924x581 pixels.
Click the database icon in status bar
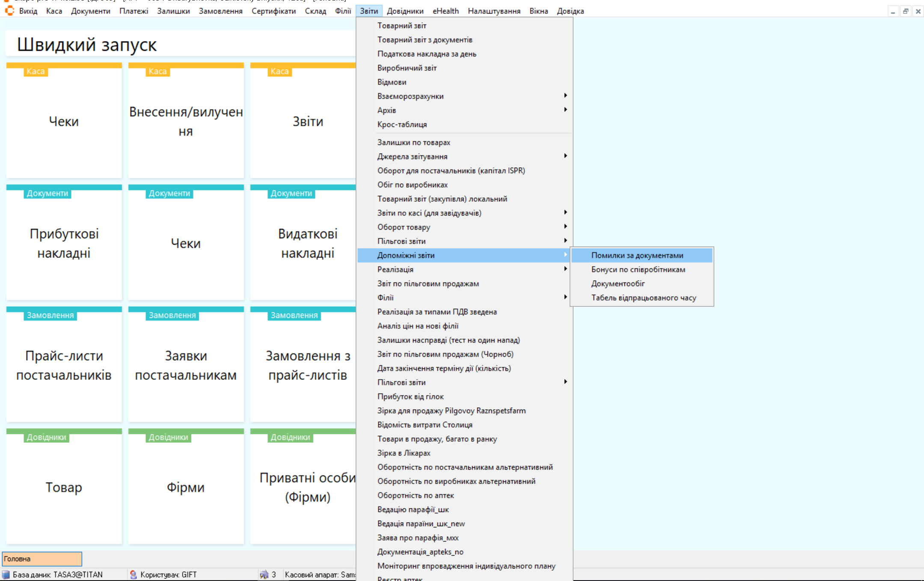click(x=6, y=575)
